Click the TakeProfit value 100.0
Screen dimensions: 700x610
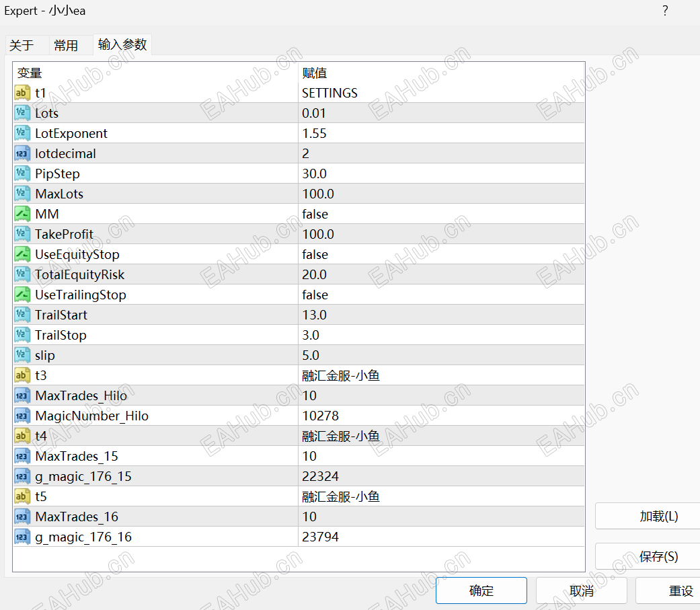point(318,234)
